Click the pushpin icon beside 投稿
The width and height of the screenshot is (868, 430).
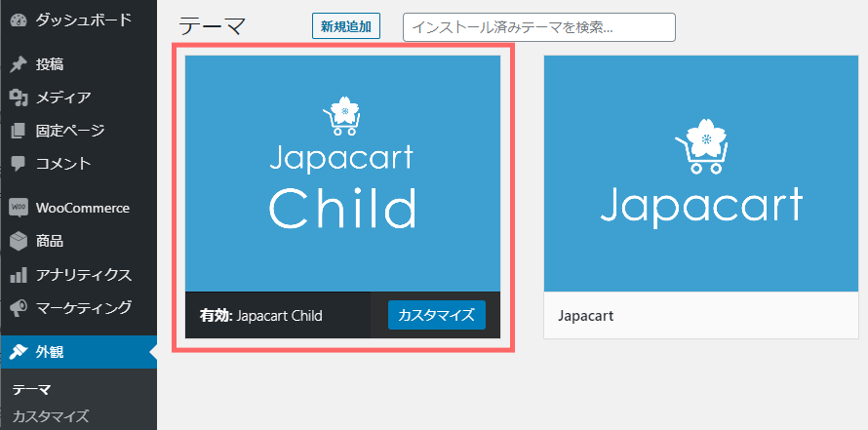click(x=19, y=64)
